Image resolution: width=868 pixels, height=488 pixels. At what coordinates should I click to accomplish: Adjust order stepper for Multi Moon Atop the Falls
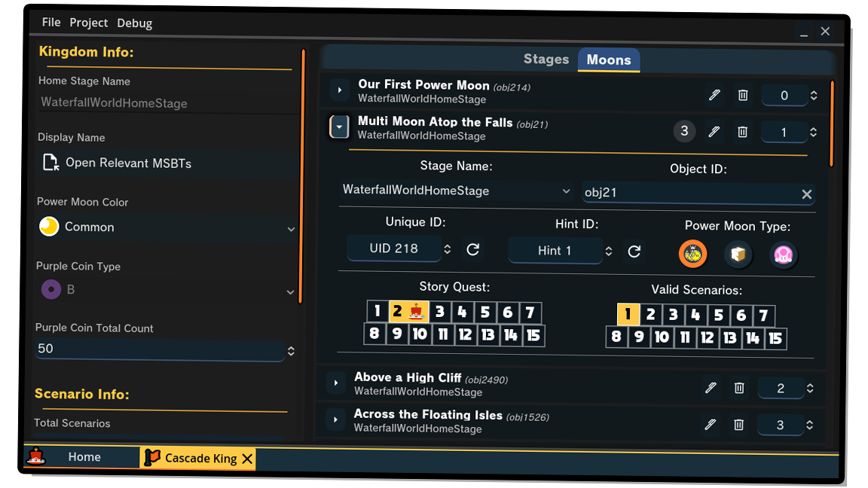click(x=813, y=133)
